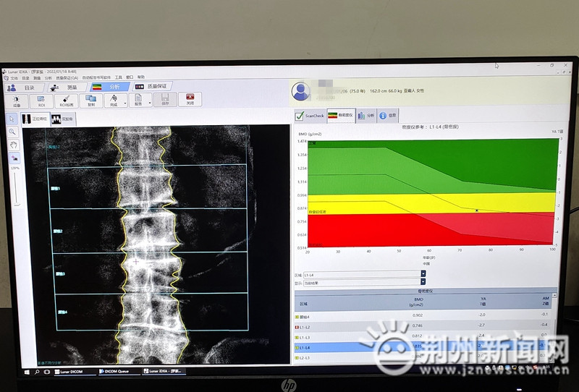Choose the magnifier zoom tool
This screenshot has width=579, height=392.
click(x=12, y=132)
